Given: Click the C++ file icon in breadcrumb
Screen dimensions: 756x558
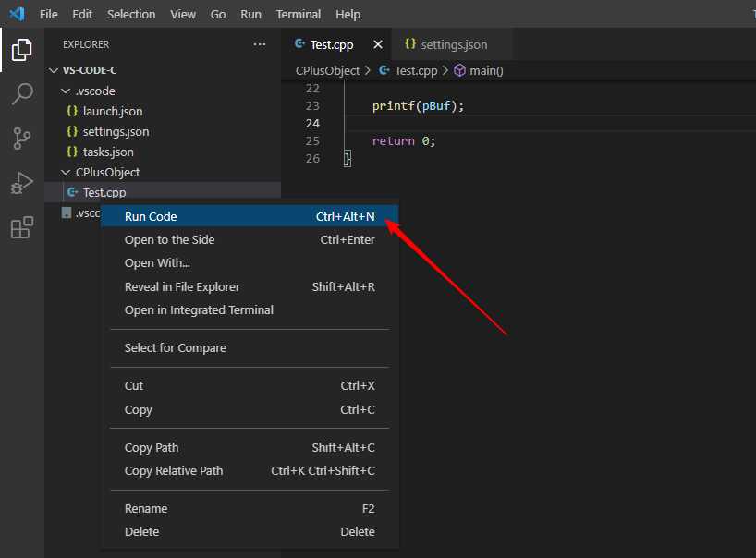Looking at the screenshot, I should pos(384,71).
